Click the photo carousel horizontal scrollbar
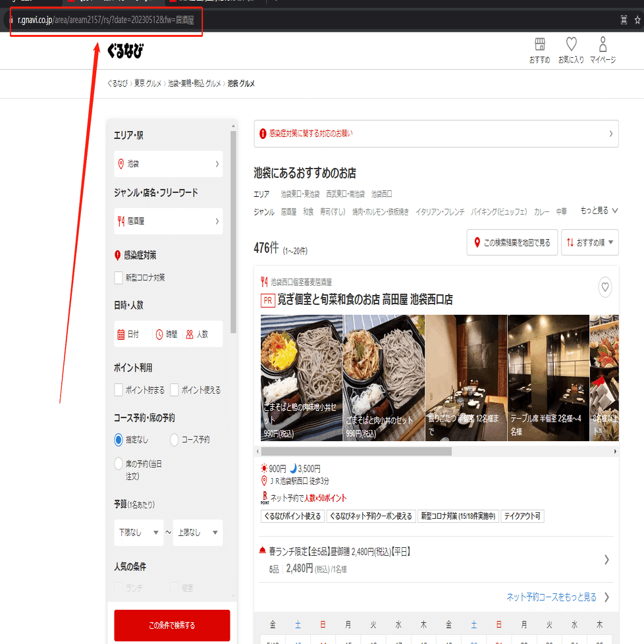 click(x=356, y=451)
